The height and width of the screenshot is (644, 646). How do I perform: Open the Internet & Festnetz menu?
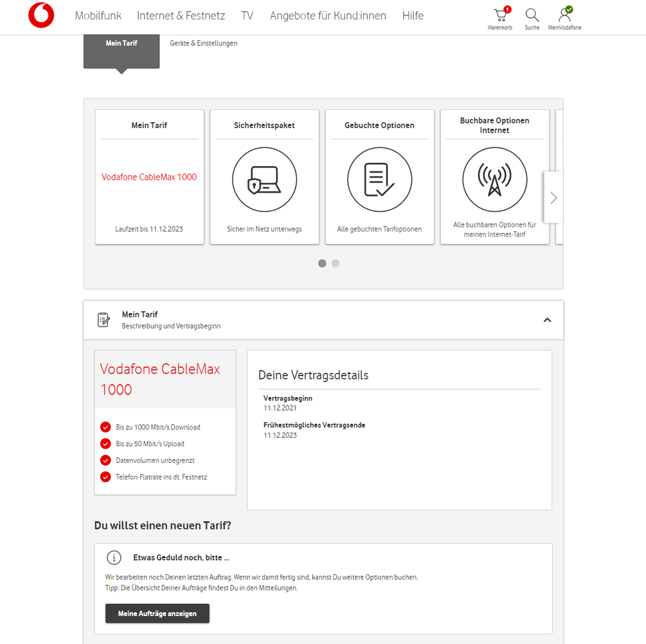[181, 16]
